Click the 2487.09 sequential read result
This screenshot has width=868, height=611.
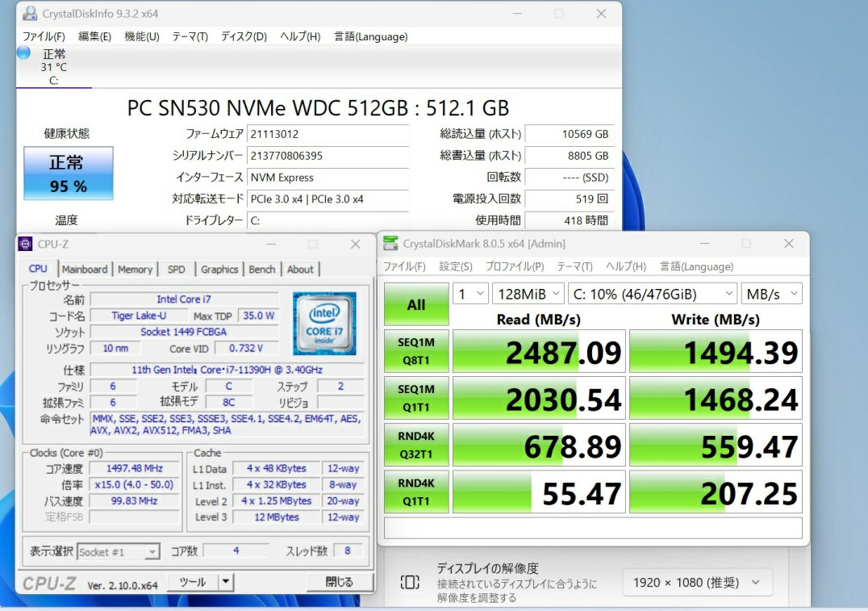(x=539, y=351)
